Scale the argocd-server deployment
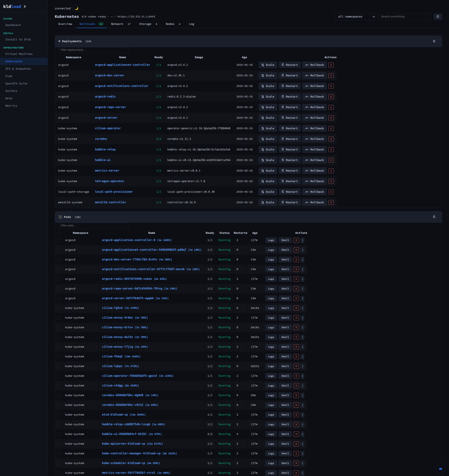This screenshot has width=449, height=476. coord(268,118)
